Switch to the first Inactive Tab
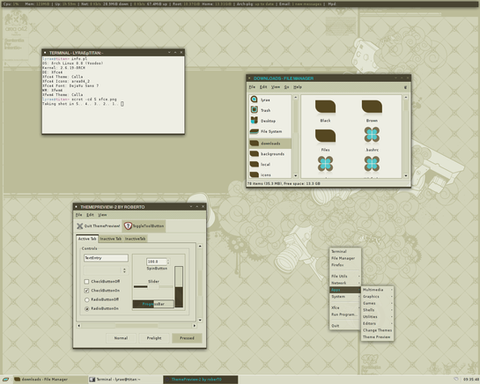This screenshot has width=480, height=384. pyautogui.click(x=111, y=239)
